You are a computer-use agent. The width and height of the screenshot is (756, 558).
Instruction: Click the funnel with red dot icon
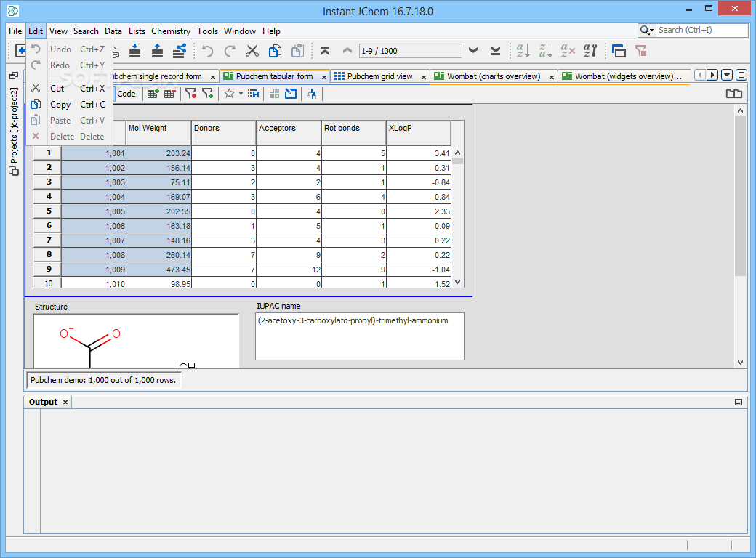click(x=191, y=94)
